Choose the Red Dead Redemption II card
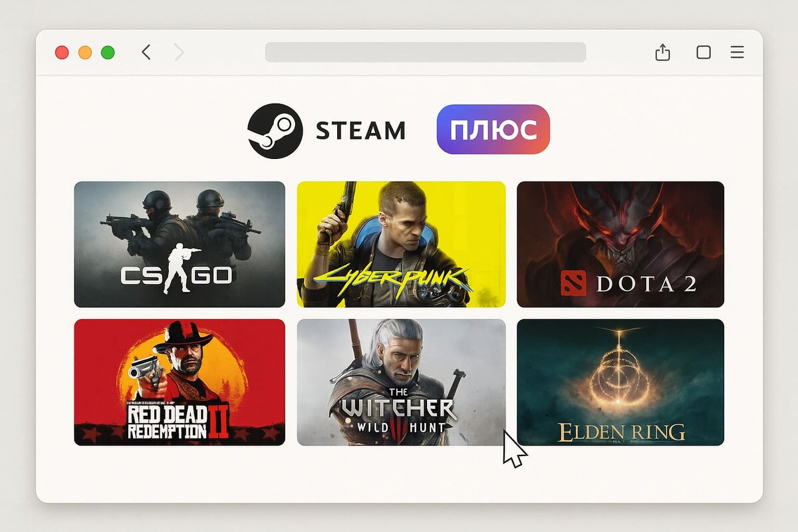798x532 pixels. click(180, 382)
